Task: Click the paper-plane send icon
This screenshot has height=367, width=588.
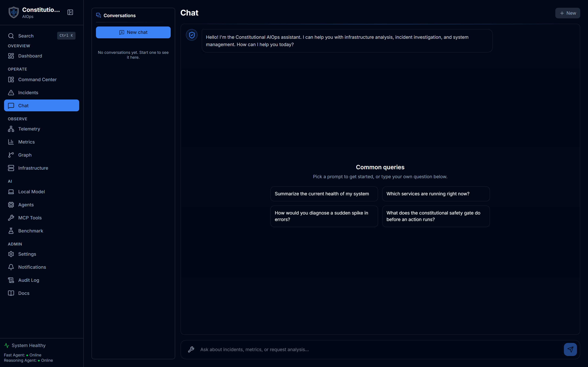Action: (570, 349)
